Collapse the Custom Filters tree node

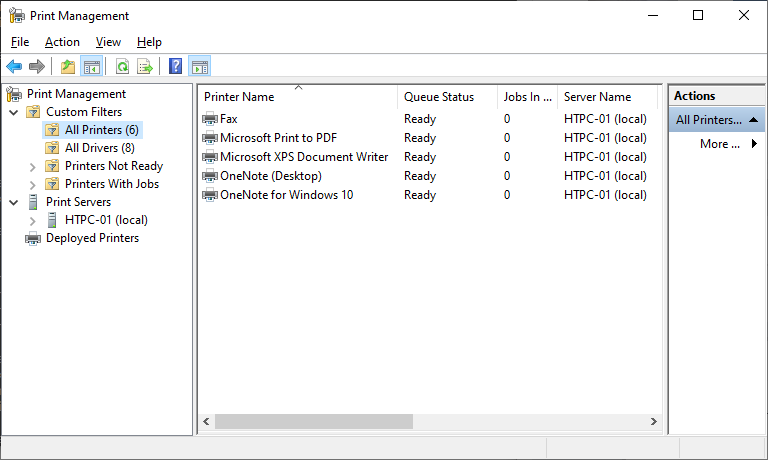(x=14, y=112)
